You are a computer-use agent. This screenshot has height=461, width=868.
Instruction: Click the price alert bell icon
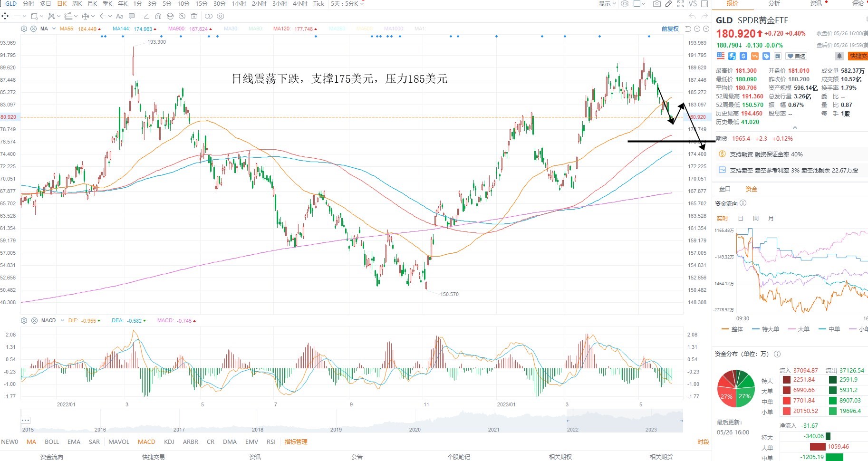(839, 56)
